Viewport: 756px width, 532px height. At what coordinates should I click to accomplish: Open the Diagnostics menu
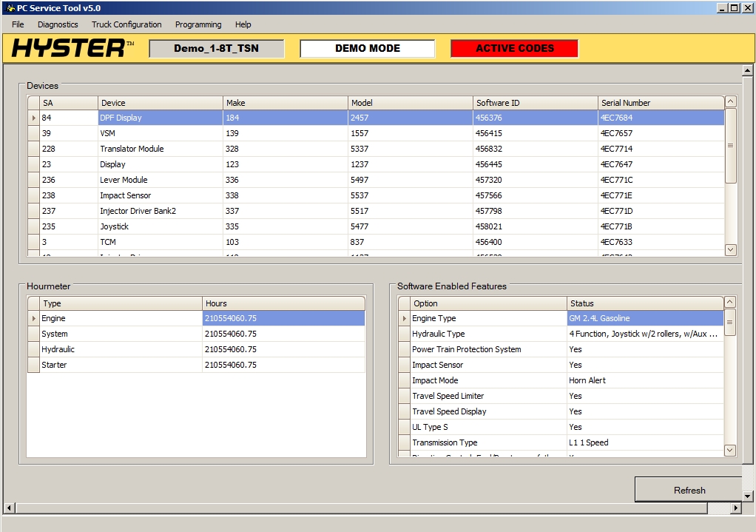(x=58, y=24)
